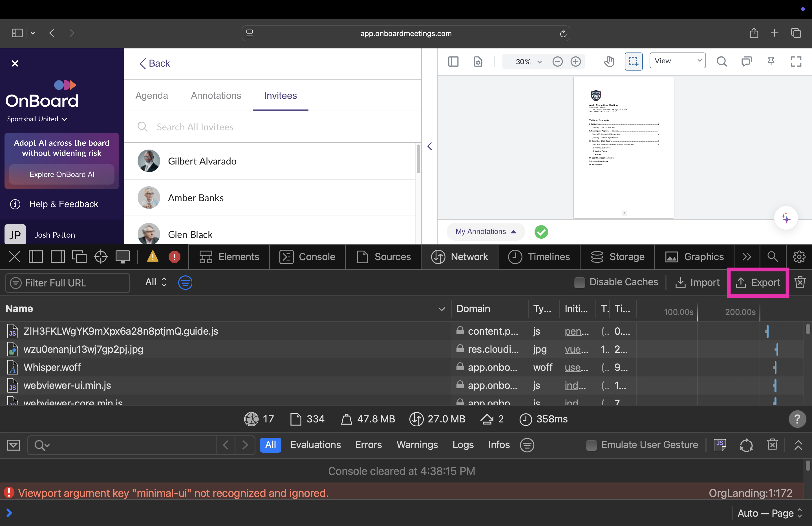Open the OnBoard AI sparkle button
Screen dimensions: 812x526
click(x=786, y=218)
